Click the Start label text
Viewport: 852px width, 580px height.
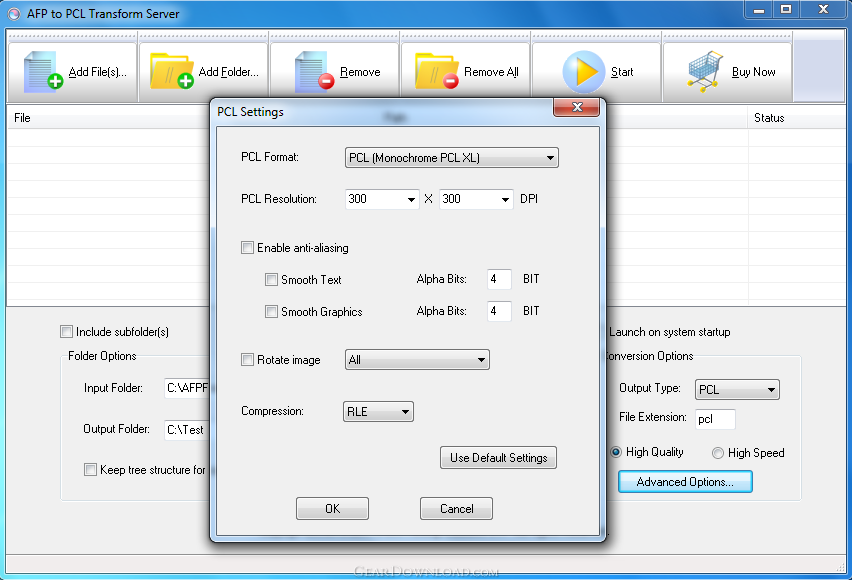[622, 72]
